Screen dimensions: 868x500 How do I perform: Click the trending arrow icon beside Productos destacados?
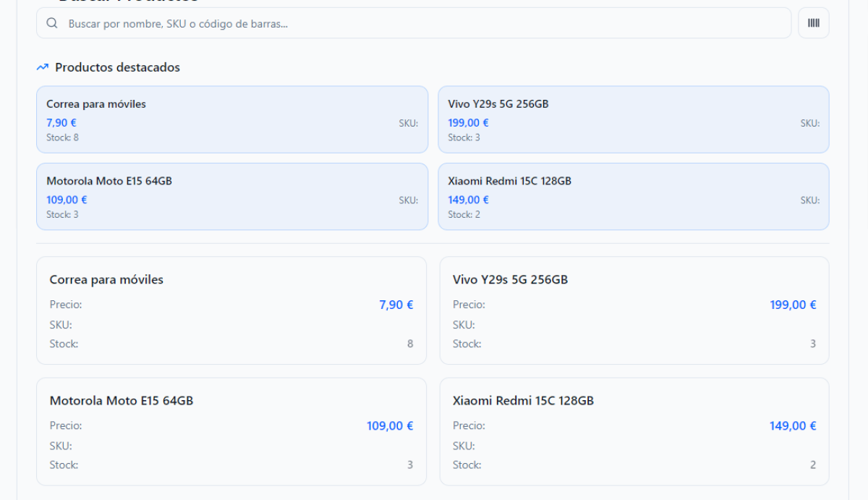(43, 67)
